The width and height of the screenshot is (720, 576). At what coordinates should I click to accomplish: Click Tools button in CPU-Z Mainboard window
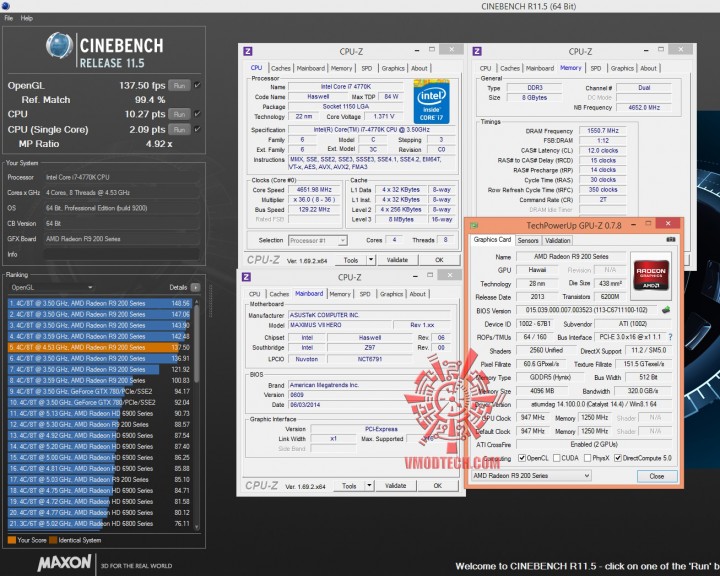349,486
